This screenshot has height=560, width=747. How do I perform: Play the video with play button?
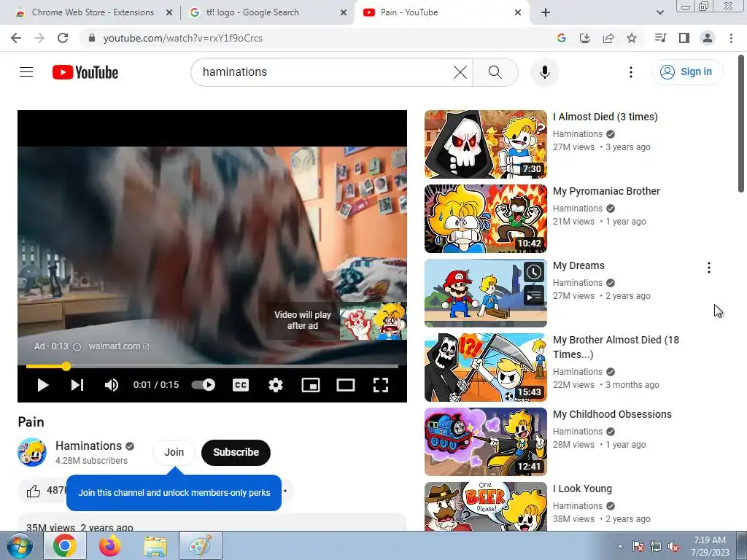(x=43, y=385)
